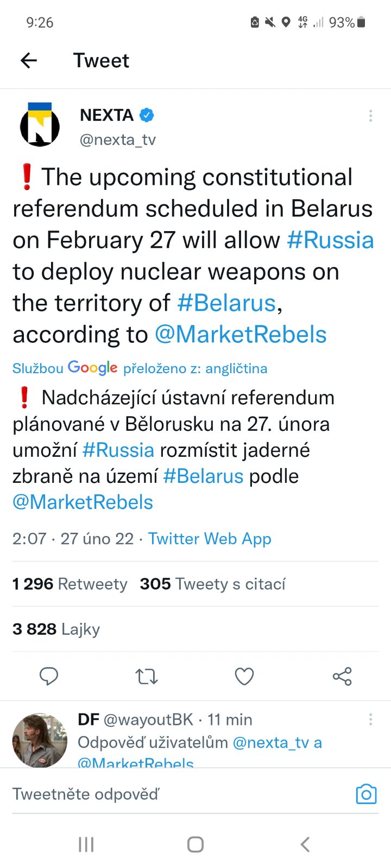The image size is (391, 868).
Task: View the 3 828 Lajky list
Action: point(56,629)
